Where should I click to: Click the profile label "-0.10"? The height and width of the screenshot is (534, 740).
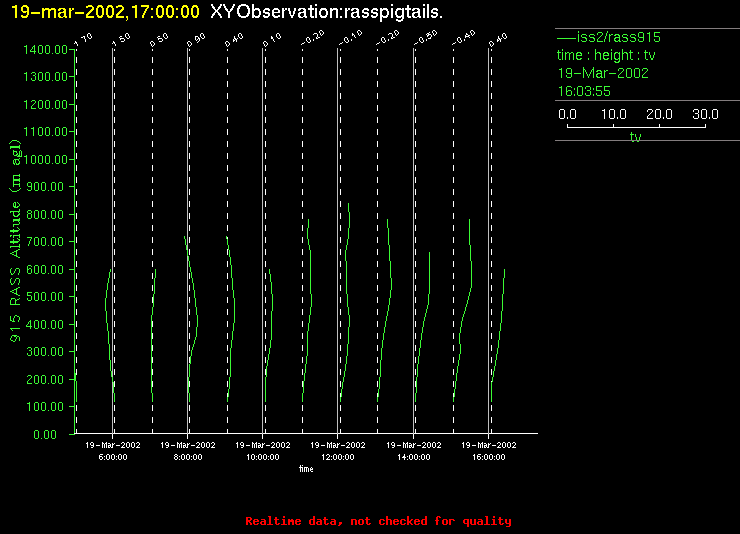tap(351, 38)
